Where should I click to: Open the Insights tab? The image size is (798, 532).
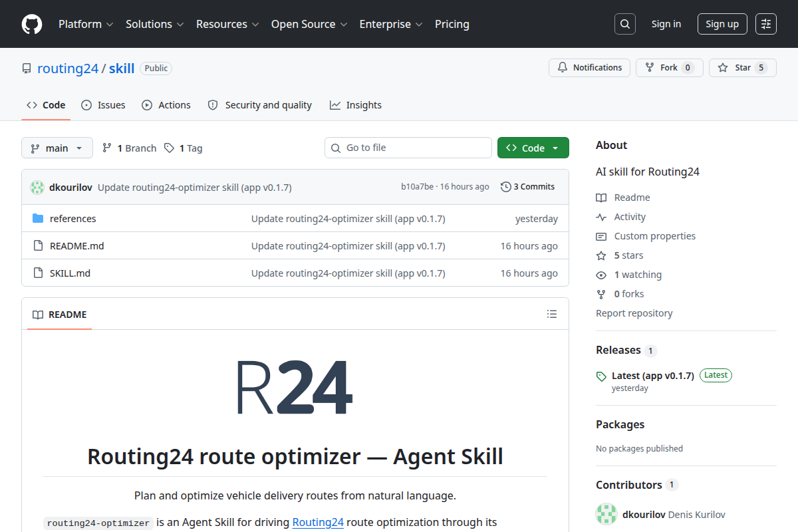point(356,105)
